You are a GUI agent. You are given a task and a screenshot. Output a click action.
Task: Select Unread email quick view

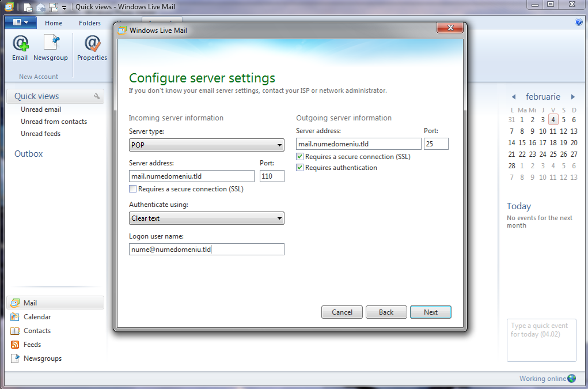[41, 109]
